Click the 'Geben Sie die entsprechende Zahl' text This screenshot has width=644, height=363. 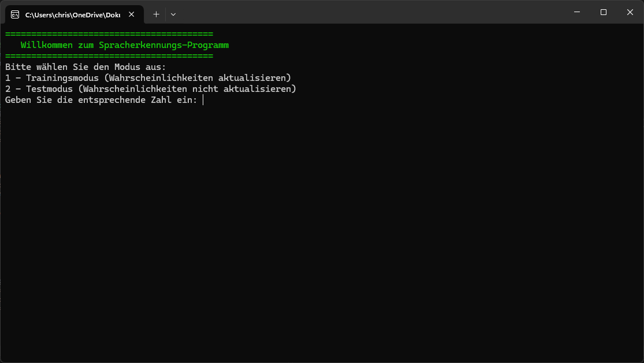pos(88,100)
